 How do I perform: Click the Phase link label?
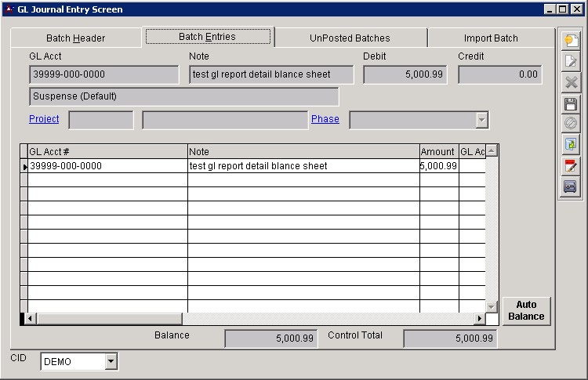pos(325,119)
